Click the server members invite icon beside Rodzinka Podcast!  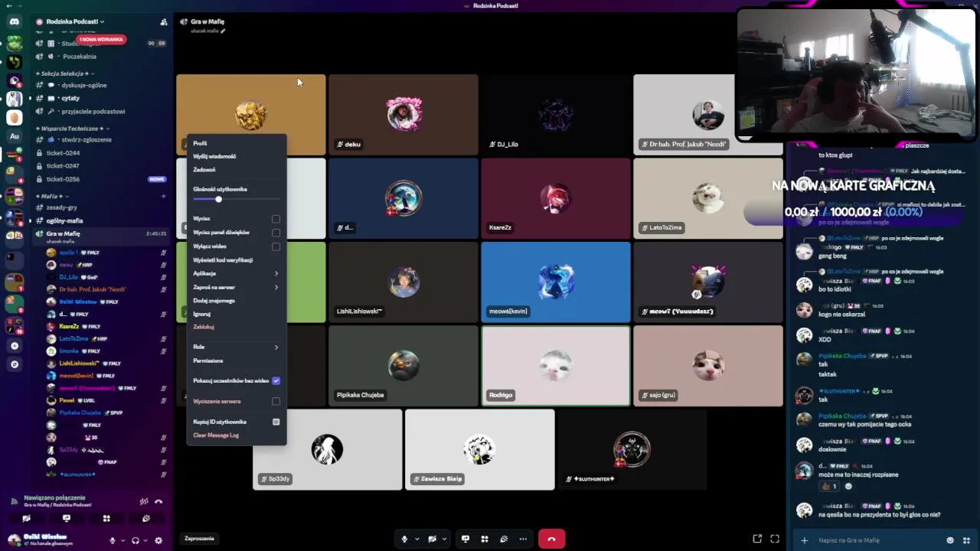coord(163,22)
